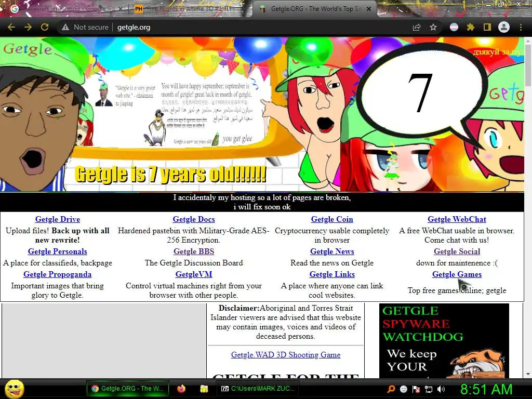This screenshot has height=399, width=532.
Task: Click the Disclaimer paragraph text
Action: pyautogui.click(x=286, y=322)
